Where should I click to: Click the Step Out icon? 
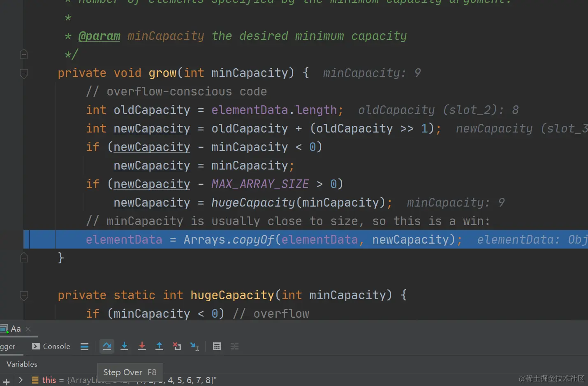pyautogui.click(x=160, y=346)
